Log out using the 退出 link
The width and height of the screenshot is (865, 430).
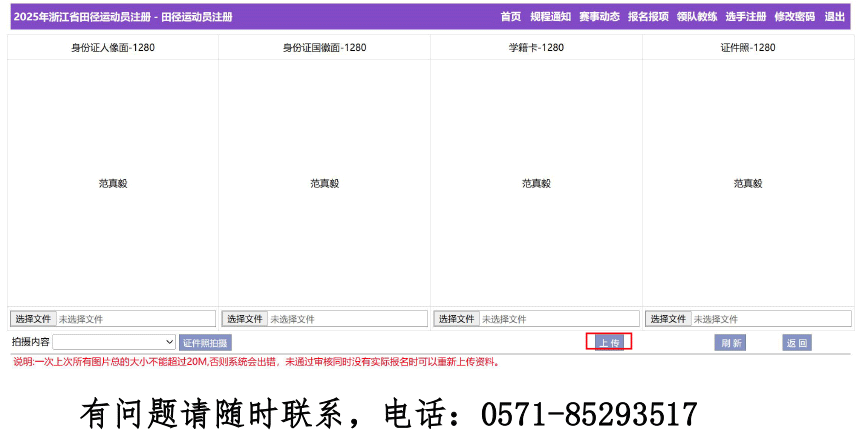coord(834,17)
